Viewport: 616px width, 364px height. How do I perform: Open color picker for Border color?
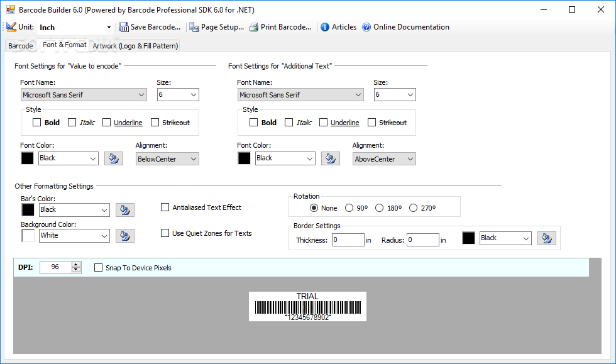(546, 238)
